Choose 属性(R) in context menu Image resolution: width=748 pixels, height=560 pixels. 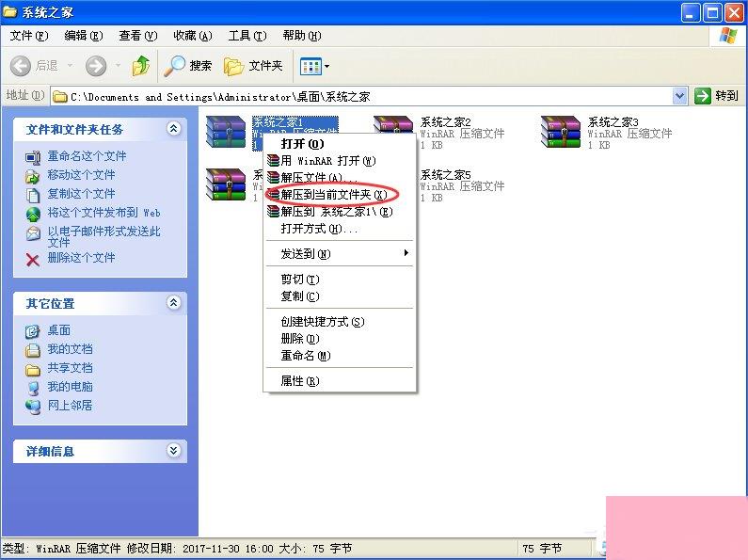coord(340,381)
